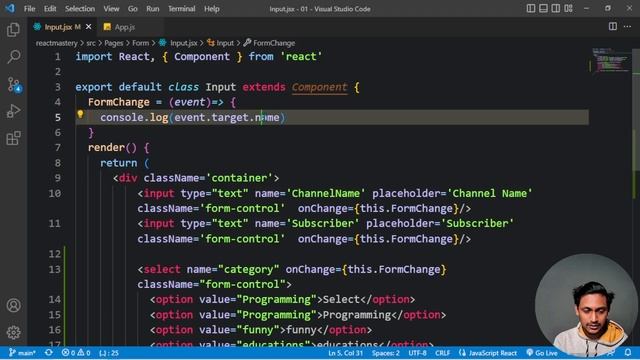
Task: Open the Edit menu
Action: tap(50, 9)
